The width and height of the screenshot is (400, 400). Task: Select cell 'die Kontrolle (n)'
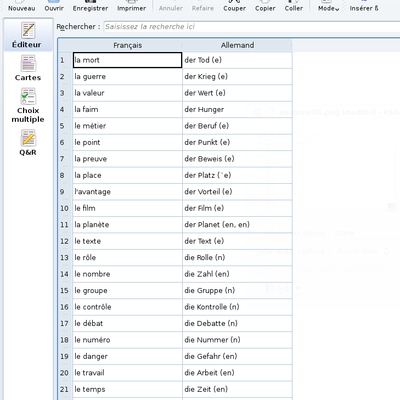tap(237, 307)
